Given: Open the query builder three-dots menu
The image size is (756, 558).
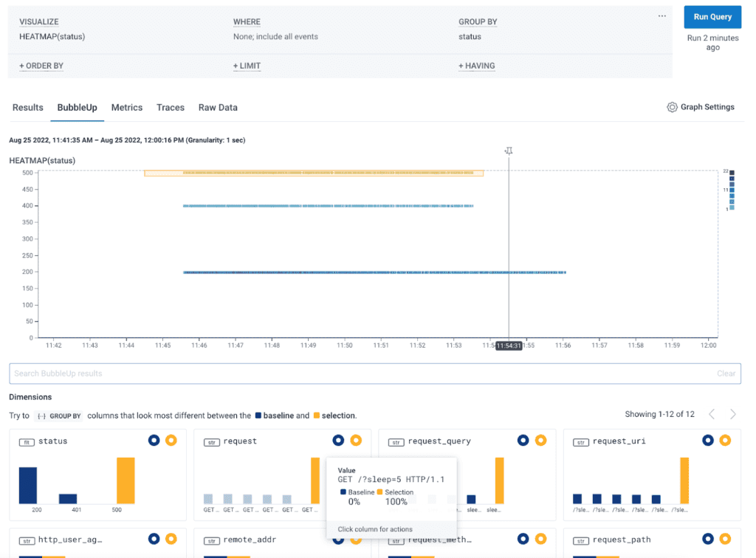Looking at the screenshot, I should point(661,16).
